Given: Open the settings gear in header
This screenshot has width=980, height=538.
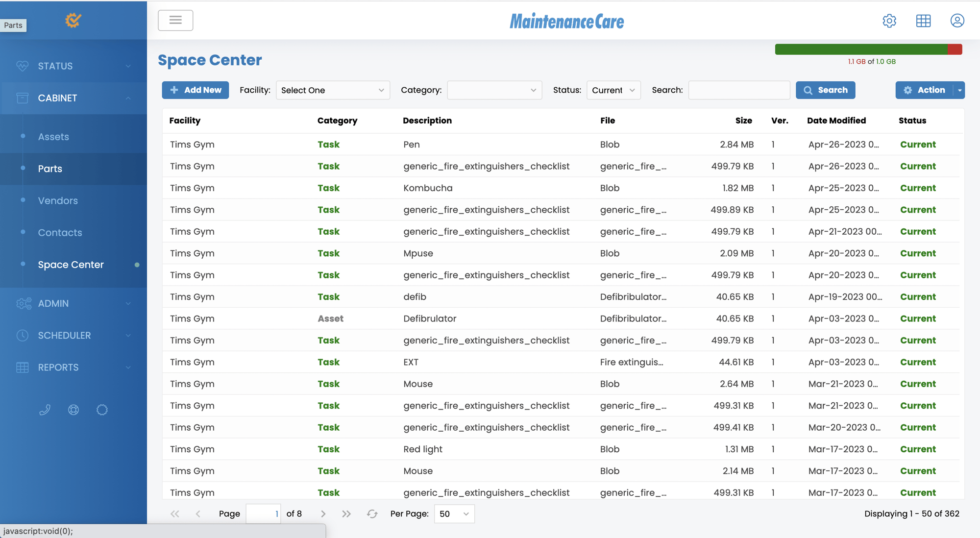Looking at the screenshot, I should pos(889,21).
